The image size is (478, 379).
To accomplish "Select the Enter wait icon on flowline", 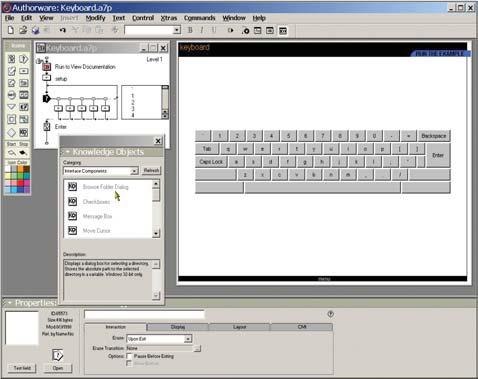I will click(47, 126).
